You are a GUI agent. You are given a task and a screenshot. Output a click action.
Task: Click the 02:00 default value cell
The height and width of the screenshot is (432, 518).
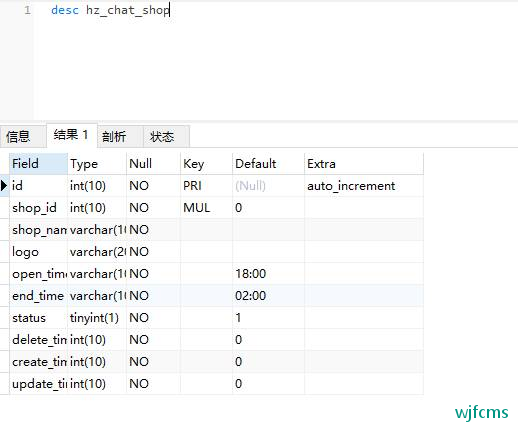point(268,296)
